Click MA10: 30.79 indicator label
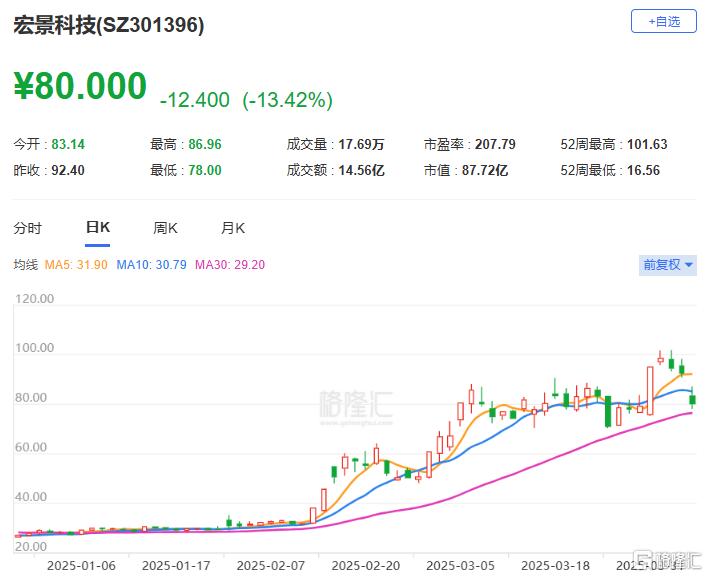This screenshot has width=708, height=577. (x=151, y=265)
